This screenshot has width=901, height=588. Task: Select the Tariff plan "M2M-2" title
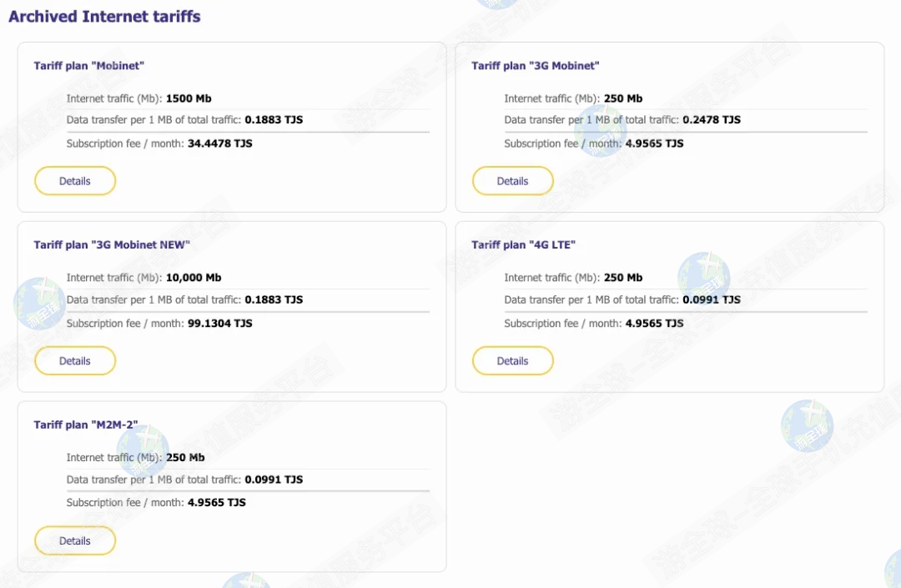pos(85,425)
